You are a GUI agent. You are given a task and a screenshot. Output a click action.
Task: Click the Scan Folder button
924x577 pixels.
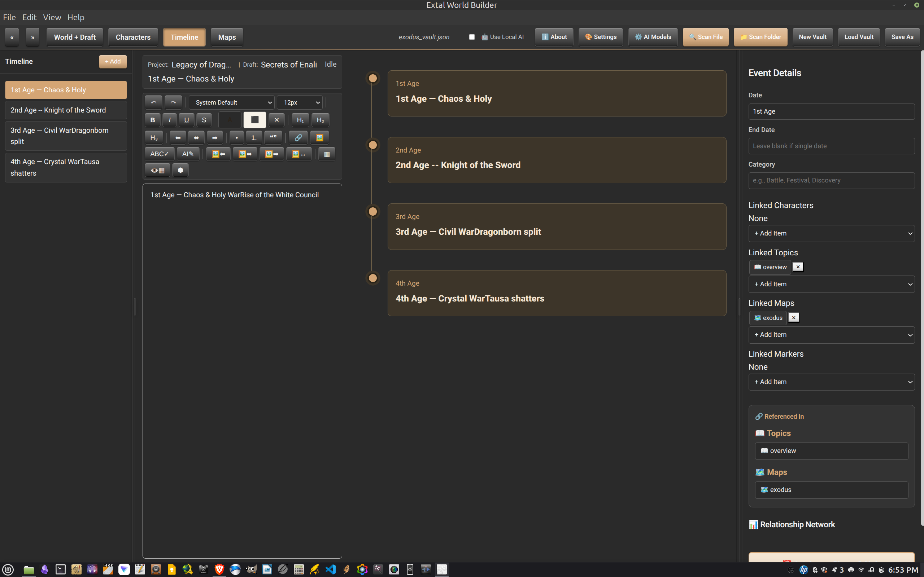click(760, 37)
